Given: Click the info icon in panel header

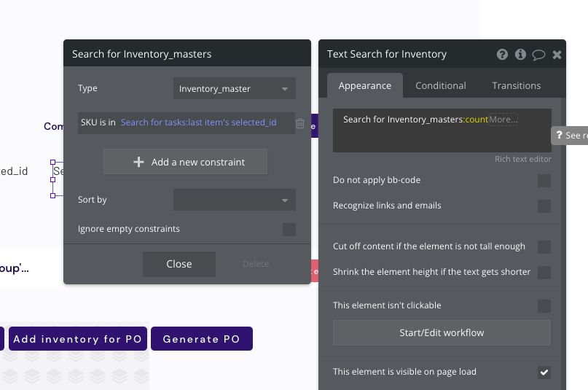Looking at the screenshot, I should 520,54.
